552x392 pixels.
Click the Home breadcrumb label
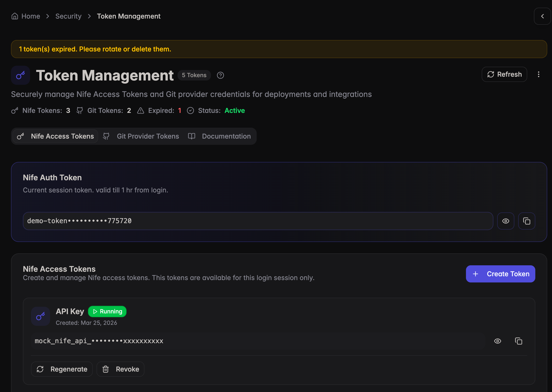coord(31,16)
